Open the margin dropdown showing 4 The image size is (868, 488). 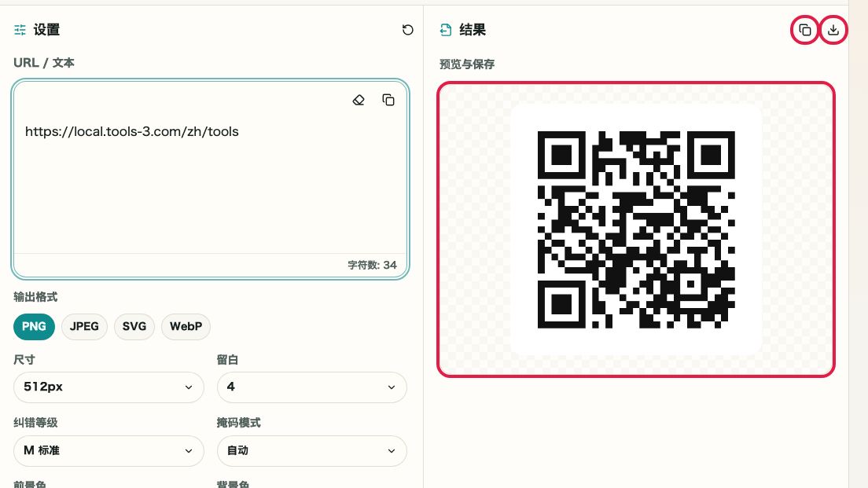[x=311, y=387]
